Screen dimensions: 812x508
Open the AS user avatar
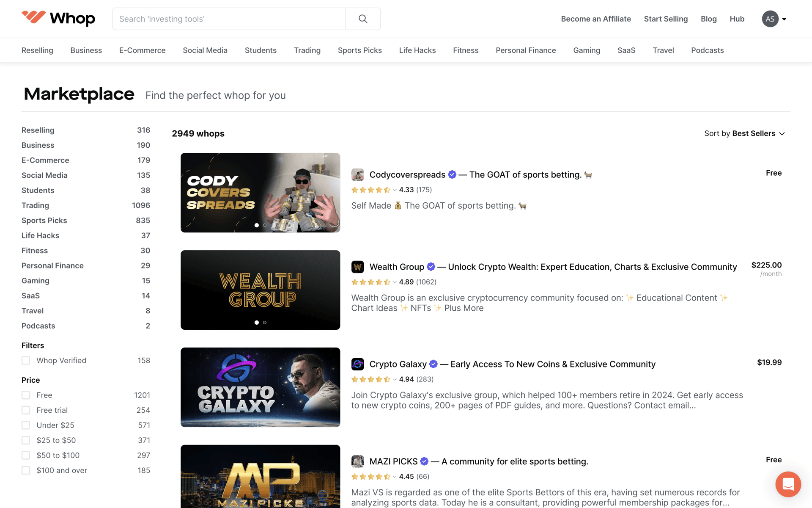click(x=770, y=19)
